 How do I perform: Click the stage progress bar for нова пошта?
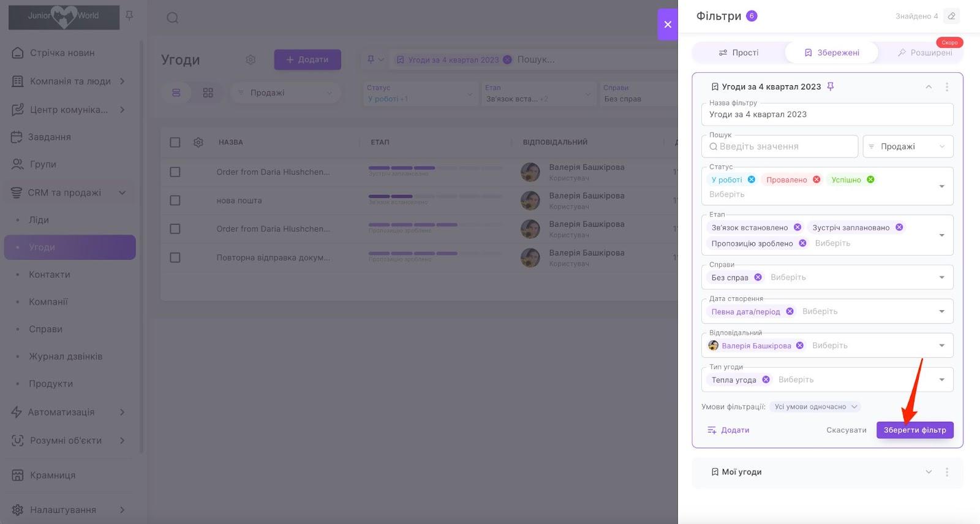pos(435,196)
